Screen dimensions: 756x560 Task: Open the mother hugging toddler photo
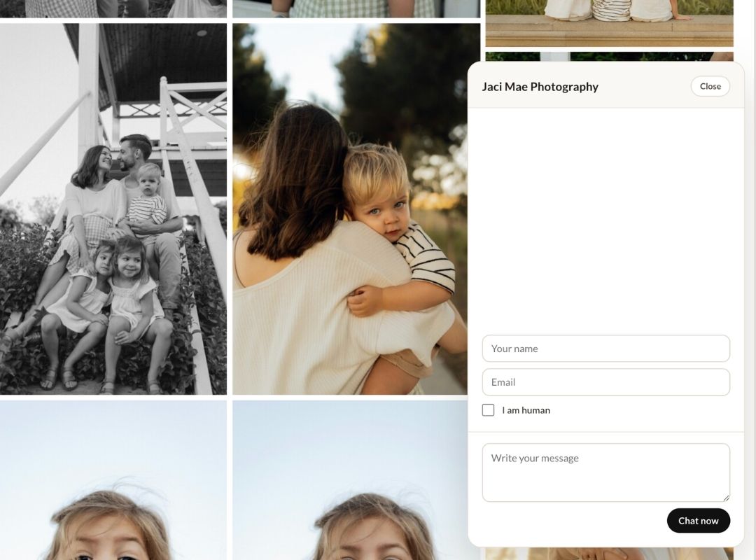350,209
